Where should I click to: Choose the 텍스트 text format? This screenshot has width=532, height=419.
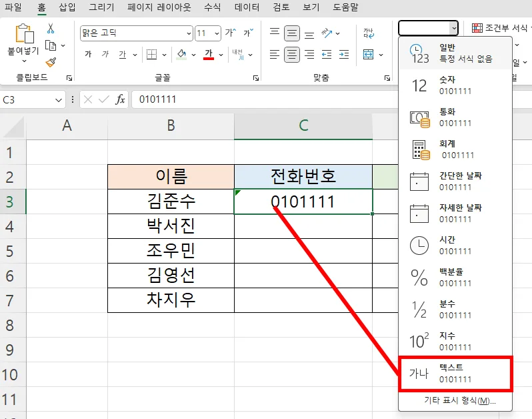455,373
